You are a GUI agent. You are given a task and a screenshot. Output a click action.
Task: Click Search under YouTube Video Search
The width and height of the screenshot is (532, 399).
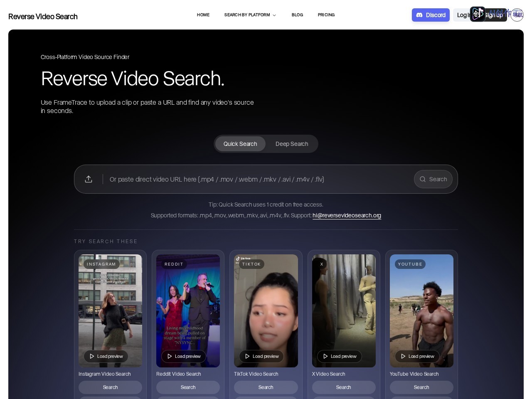click(x=421, y=387)
